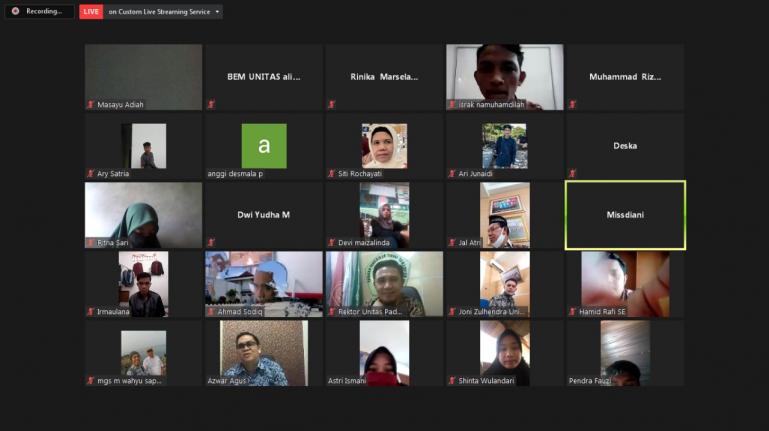
Task: Click the Recording... status text
Action: click(x=45, y=12)
